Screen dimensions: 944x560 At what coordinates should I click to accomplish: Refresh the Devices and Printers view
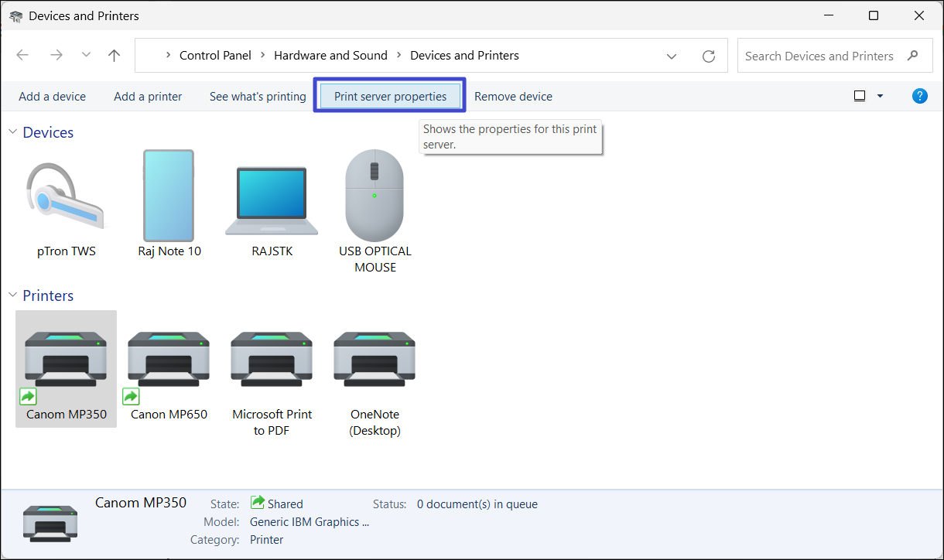(x=708, y=56)
